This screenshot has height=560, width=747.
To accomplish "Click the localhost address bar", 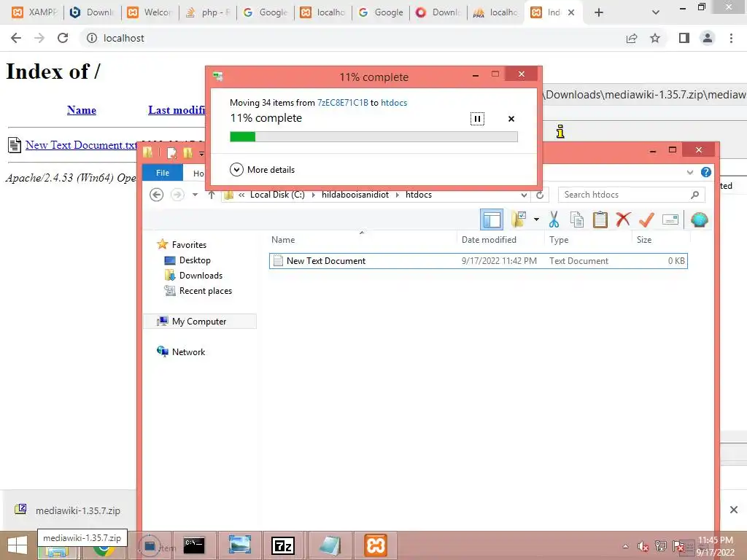I will point(352,38).
